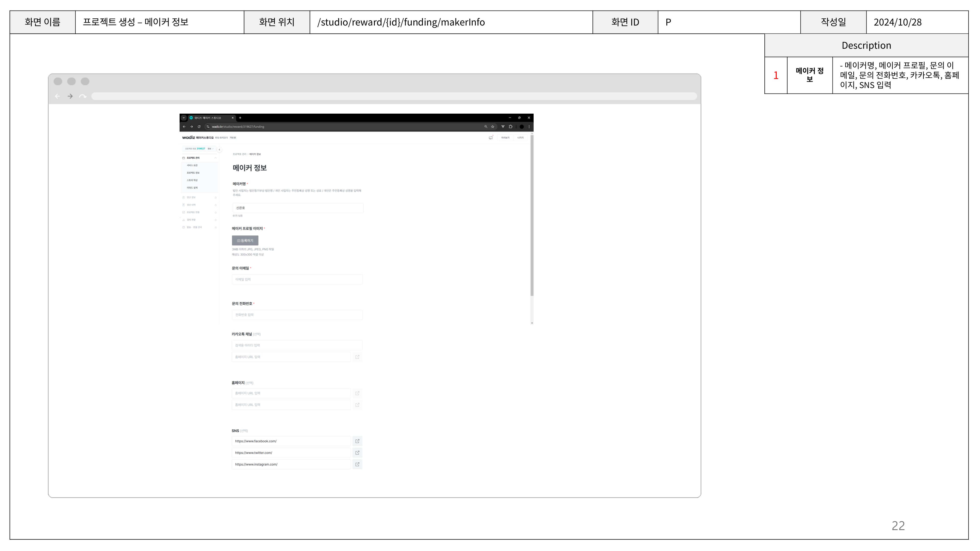Open the tab search dropdown arrow
The height and width of the screenshot is (551, 980).
(184, 118)
